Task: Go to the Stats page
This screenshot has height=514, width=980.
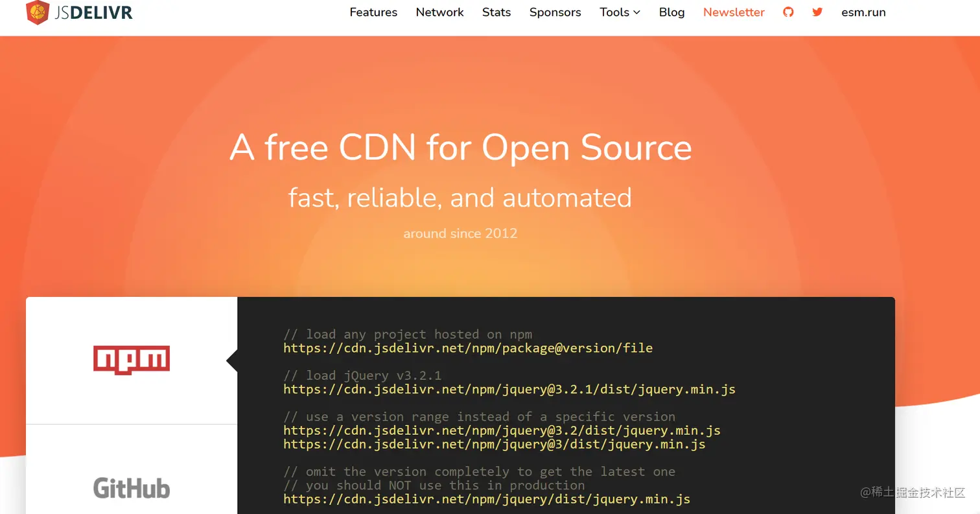Action: pyautogui.click(x=496, y=12)
